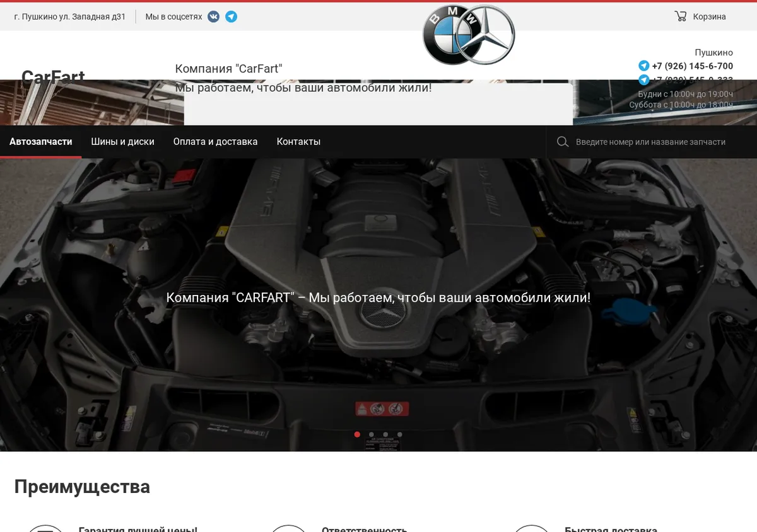Jump to the fourth slider dot
Viewport: 757px width, 532px height.
click(400, 434)
